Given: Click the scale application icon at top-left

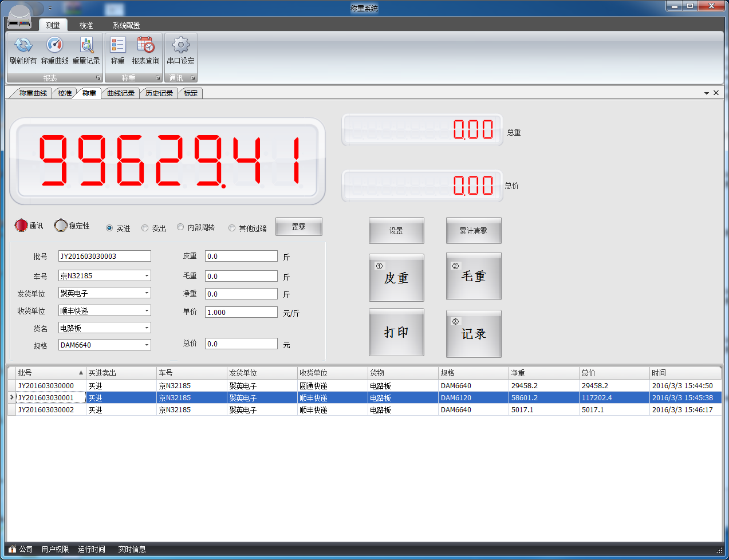Looking at the screenshot, I should click(19, 17).
